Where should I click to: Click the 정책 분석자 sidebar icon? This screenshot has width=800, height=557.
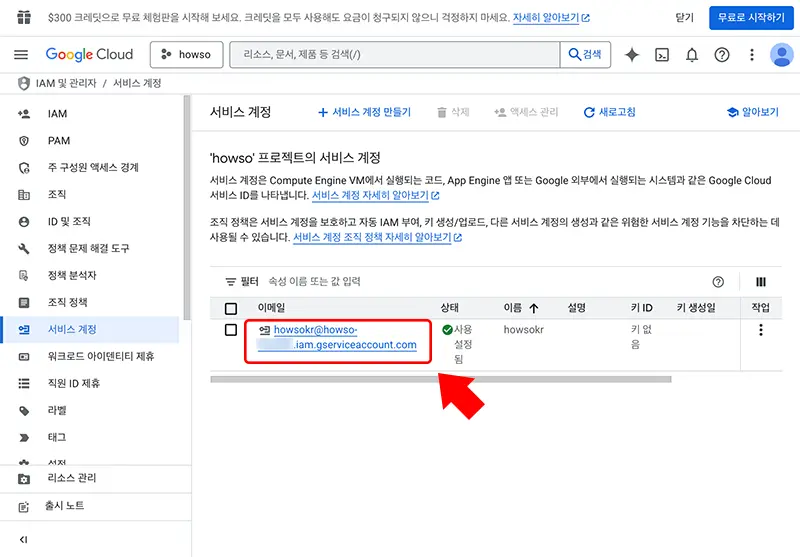23,276
